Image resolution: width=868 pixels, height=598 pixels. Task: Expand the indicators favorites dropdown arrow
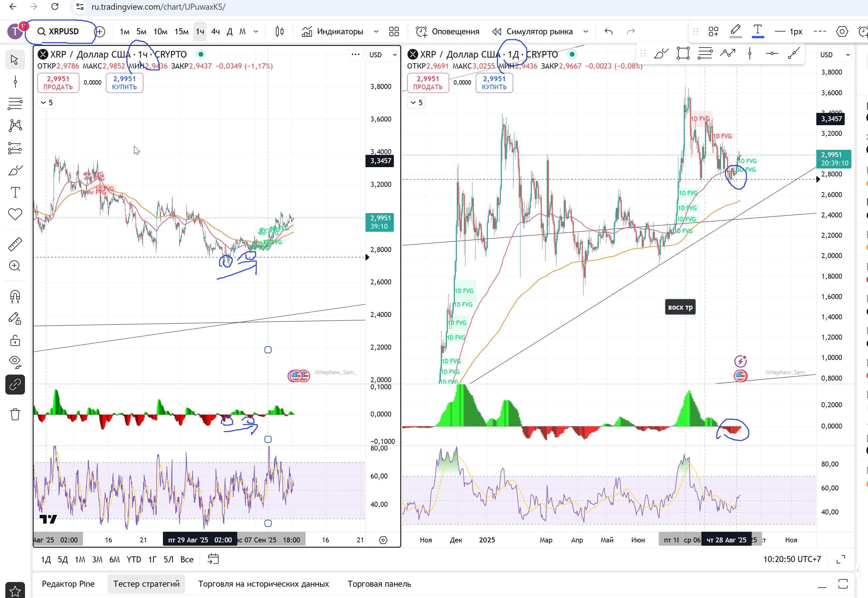point(376,32)
